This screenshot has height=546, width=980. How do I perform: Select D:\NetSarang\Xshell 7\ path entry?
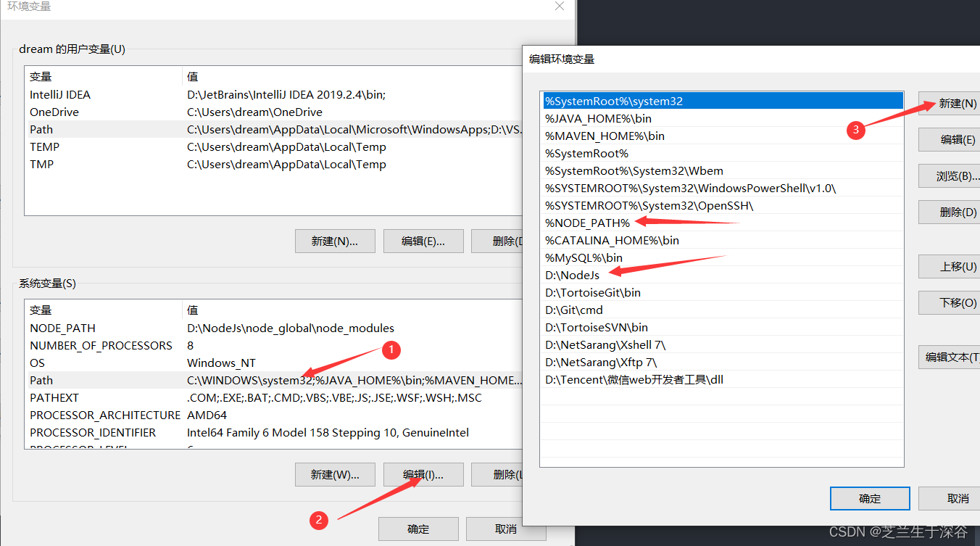(x=723, y=344)
